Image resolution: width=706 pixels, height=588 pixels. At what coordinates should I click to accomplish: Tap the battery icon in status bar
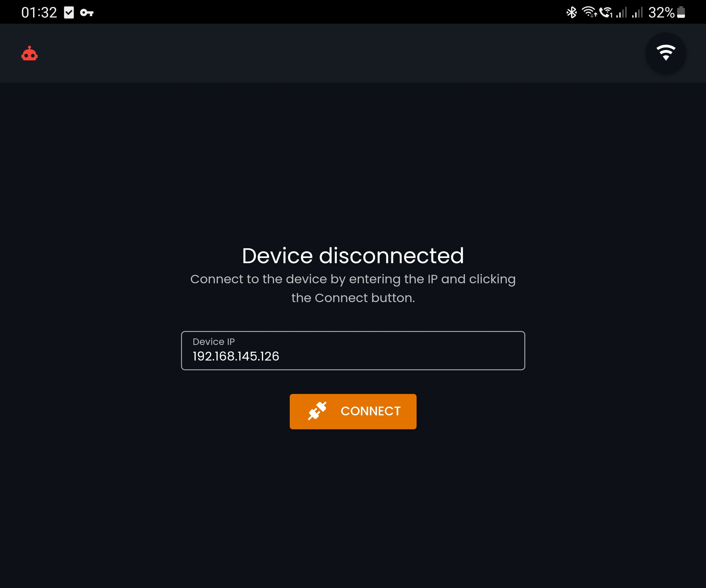click(x=681, y=12)
